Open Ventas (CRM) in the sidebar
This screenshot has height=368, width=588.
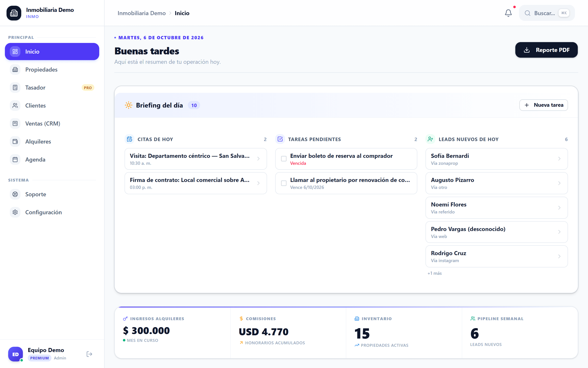pos(52,124)
